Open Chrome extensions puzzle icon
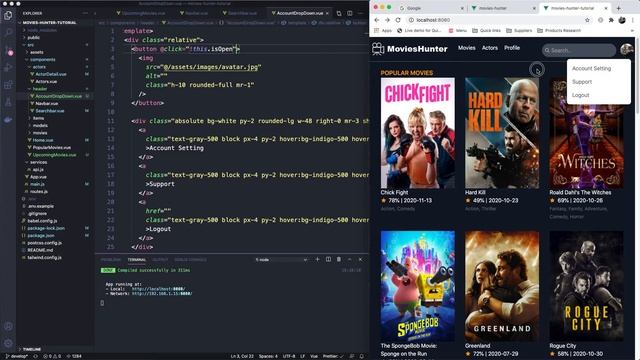 pos(611,20)
